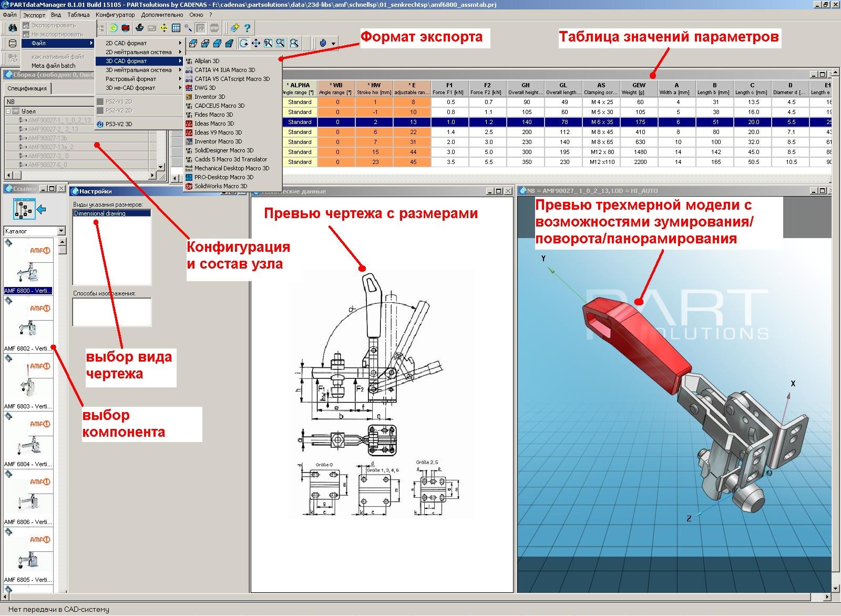The image size is (841, 616).
Task: Click the STOP toolbar icon
Action: point(214,28)
